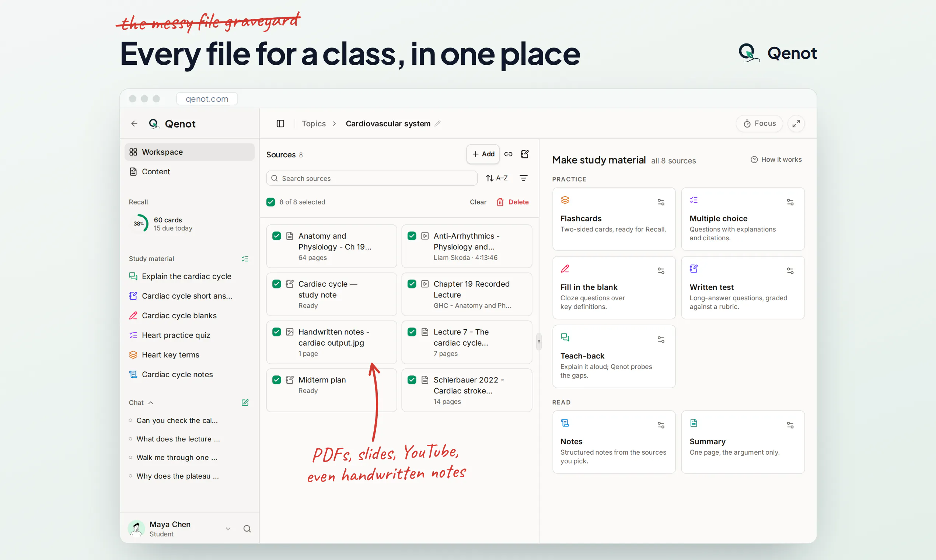Open the How it works link

(776, 160)
